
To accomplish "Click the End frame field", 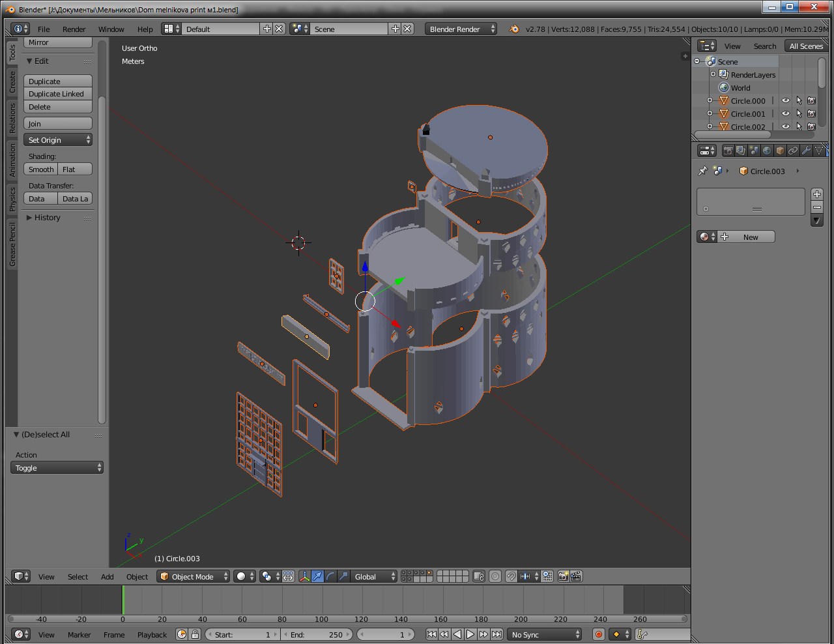I will point(318,634).
